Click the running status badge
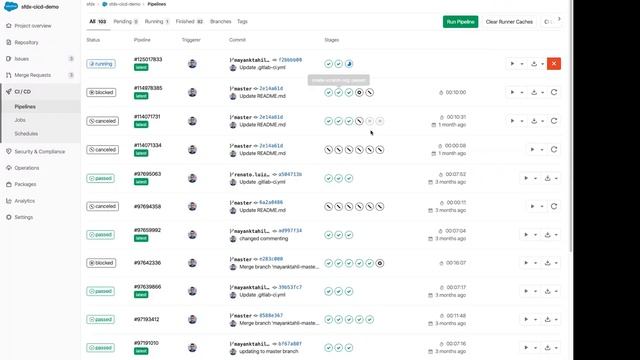 coord(101,64)
